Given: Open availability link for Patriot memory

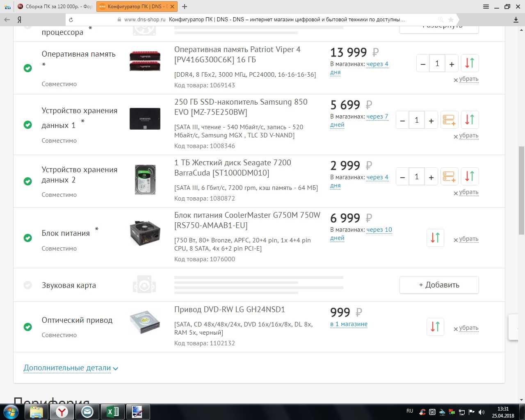Looking at the screenshot, I should click(377, 64).
